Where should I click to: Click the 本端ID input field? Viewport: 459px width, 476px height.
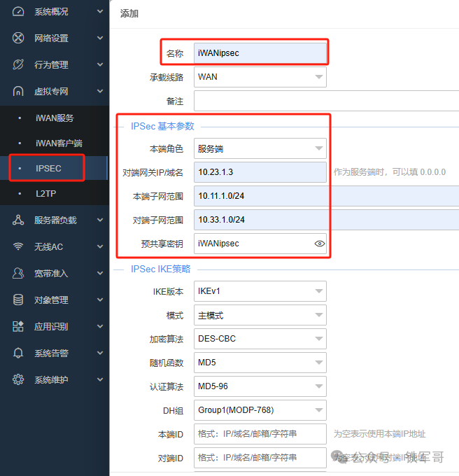(260, 434)
